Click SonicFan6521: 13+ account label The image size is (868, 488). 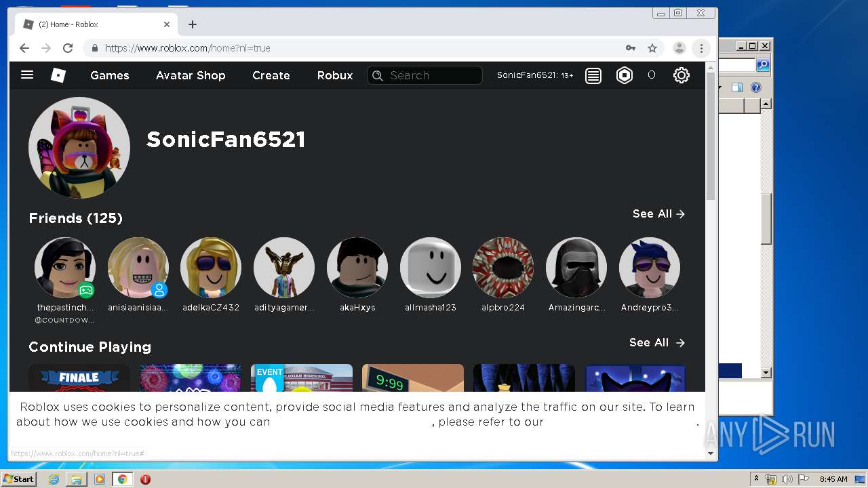[535, 75]
